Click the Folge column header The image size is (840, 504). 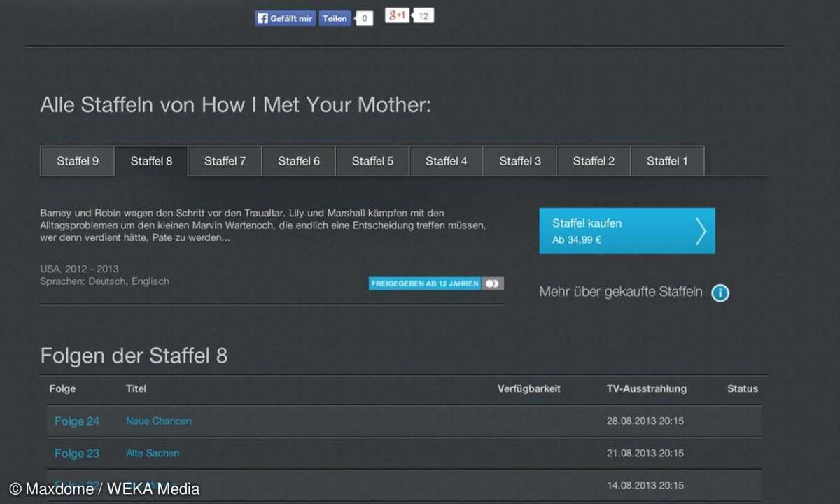coord(62,388)
